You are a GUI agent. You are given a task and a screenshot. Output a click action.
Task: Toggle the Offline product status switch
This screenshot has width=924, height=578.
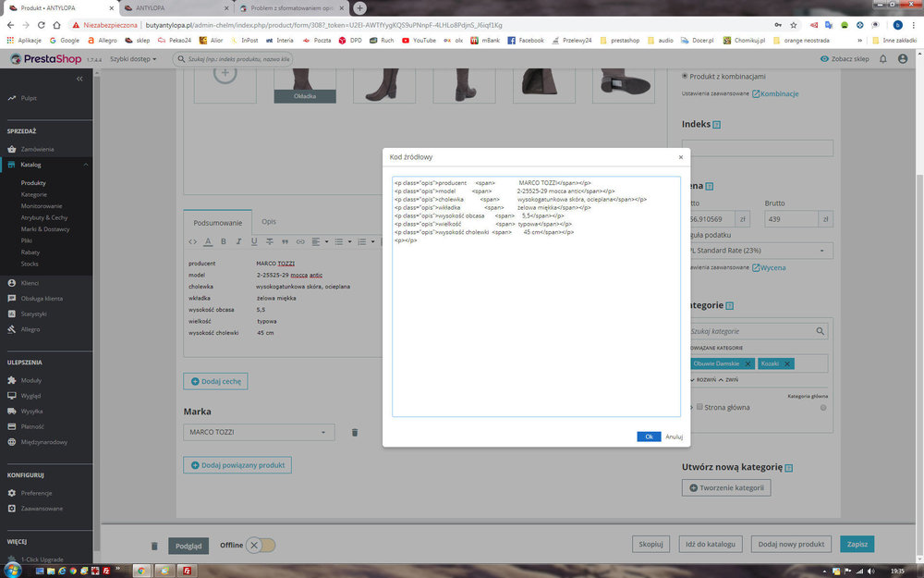pyautogui.click(x=260, y=545)
